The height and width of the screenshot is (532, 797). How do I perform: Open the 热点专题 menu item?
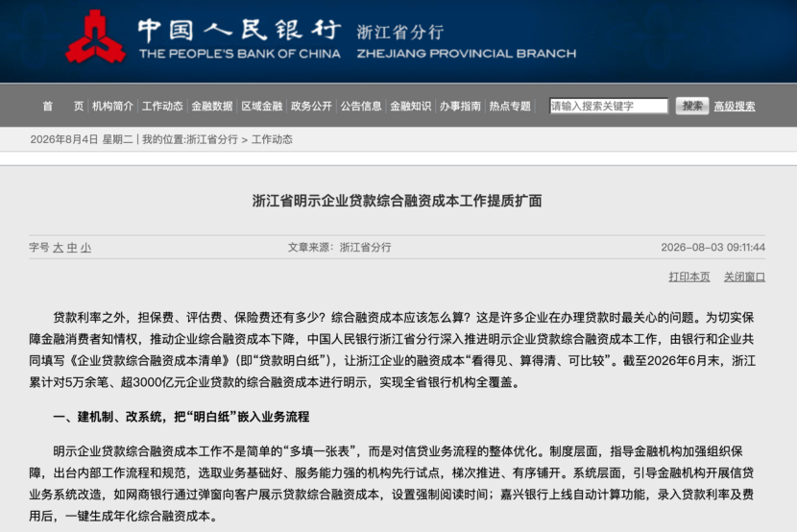510,107
